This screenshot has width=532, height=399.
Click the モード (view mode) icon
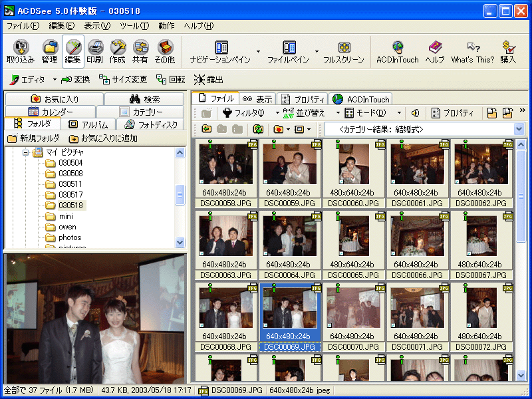pos(349,113)
